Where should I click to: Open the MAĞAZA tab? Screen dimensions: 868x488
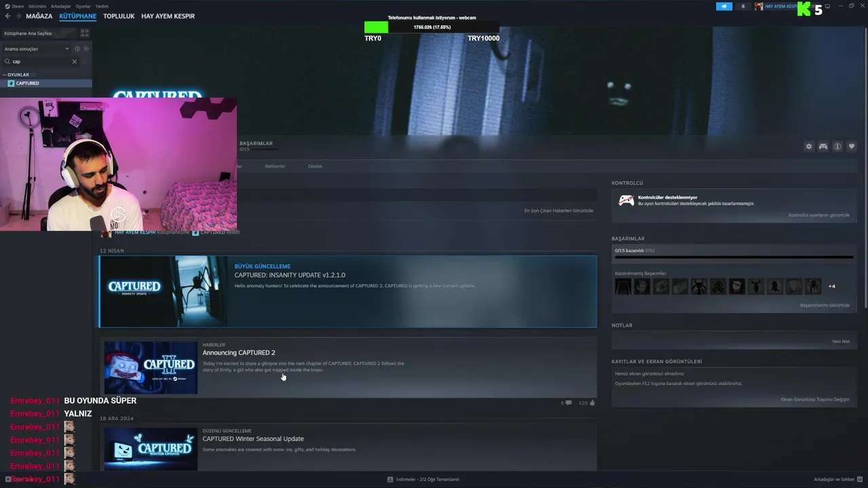39,16
